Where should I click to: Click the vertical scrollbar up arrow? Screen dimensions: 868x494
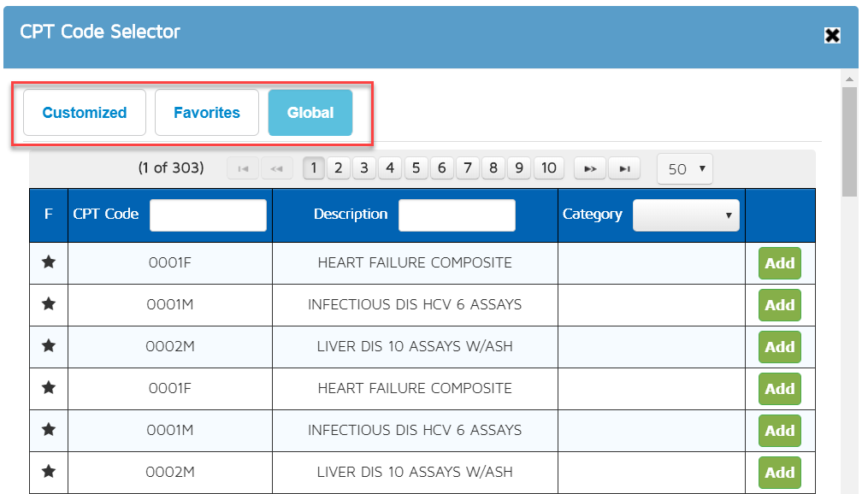pos(849,79)
